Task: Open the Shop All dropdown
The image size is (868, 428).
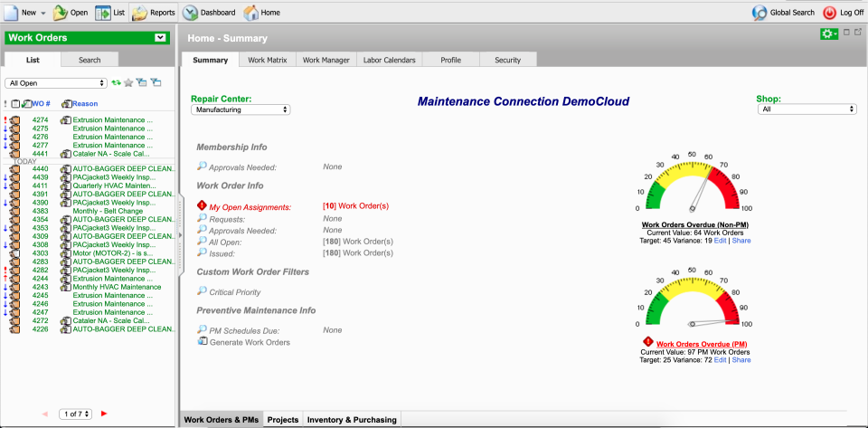Action: point(807,109)
